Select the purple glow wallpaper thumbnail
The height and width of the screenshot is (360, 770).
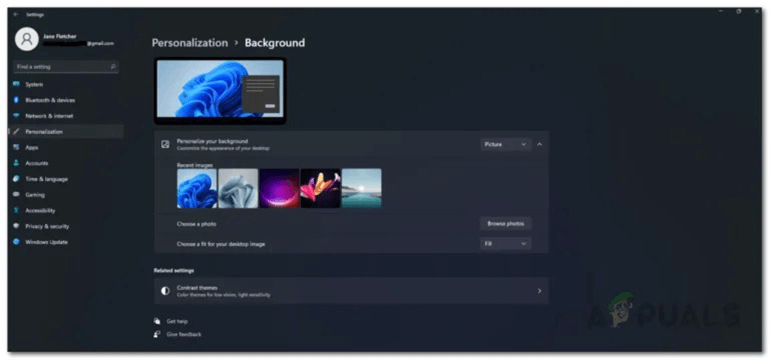click(279, 188)
